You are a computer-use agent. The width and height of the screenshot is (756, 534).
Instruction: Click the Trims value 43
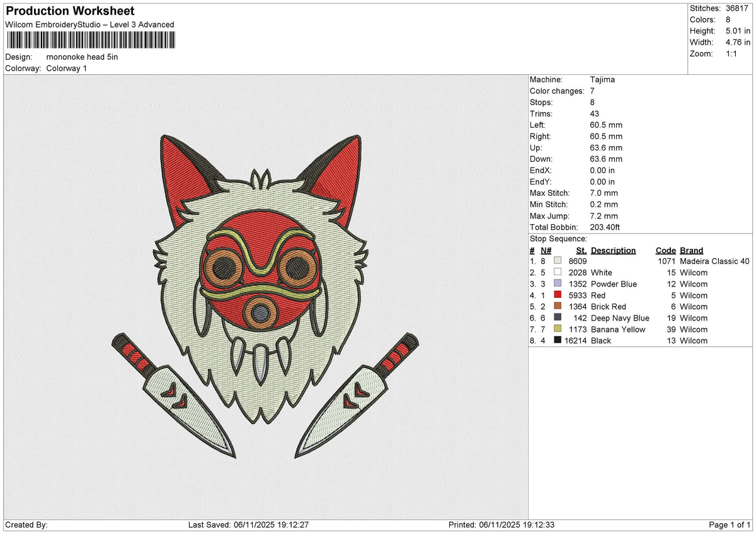pos(595,114)
